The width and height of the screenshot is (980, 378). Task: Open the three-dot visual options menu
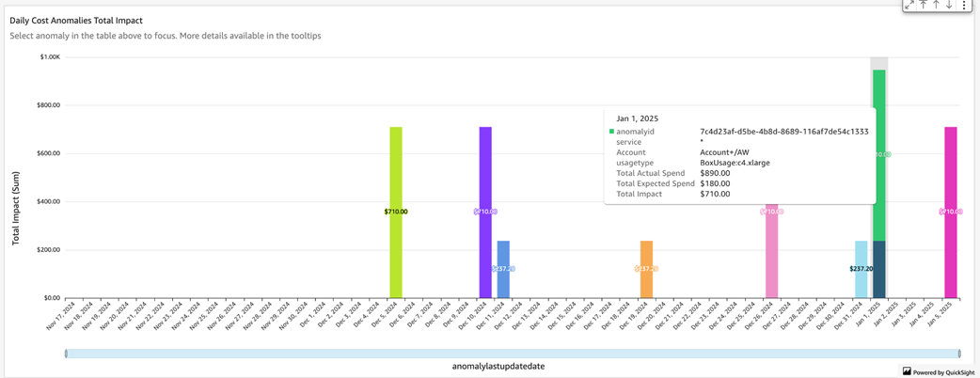point(964,6)
